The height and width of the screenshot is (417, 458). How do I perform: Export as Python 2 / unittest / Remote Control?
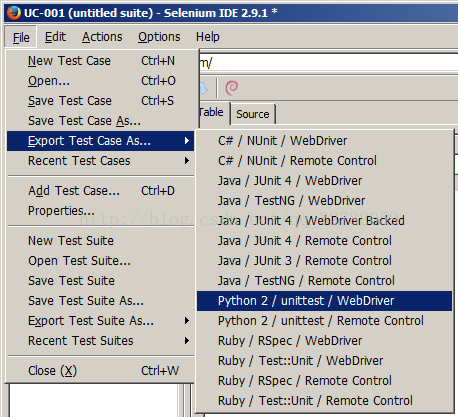[324, 321]
